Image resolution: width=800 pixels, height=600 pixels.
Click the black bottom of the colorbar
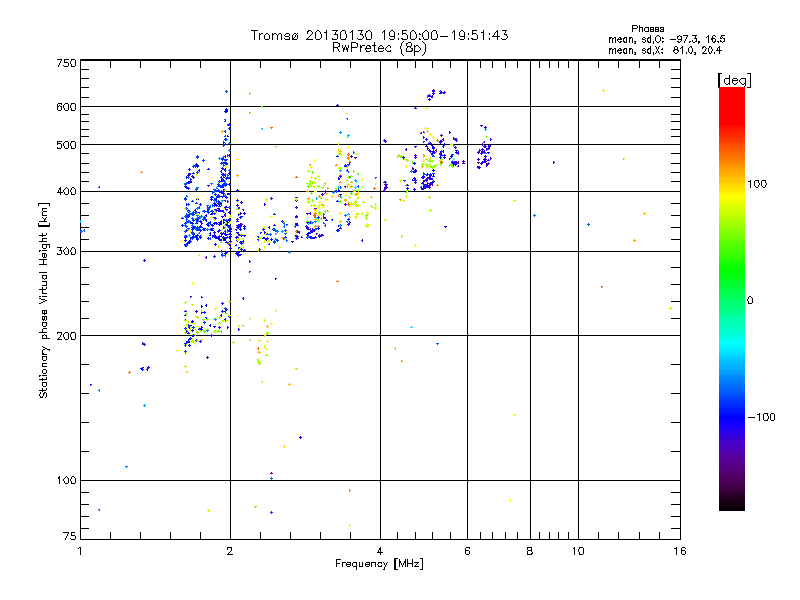tap(732, 503)
